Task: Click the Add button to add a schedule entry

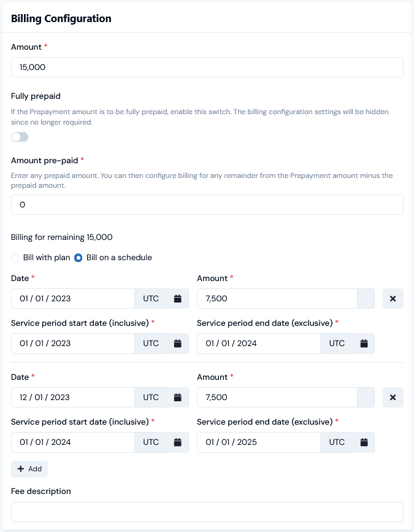Action: [x=29, y=469]
